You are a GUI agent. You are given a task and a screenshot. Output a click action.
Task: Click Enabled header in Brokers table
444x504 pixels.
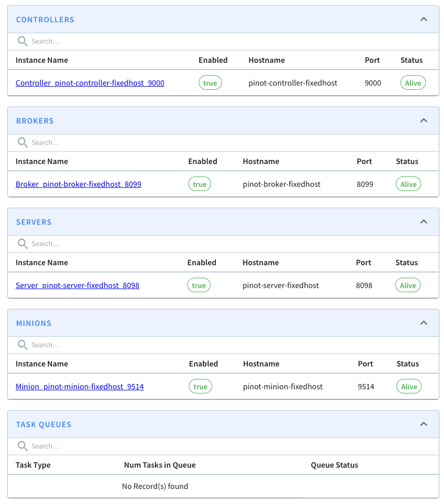pos(203,161)
